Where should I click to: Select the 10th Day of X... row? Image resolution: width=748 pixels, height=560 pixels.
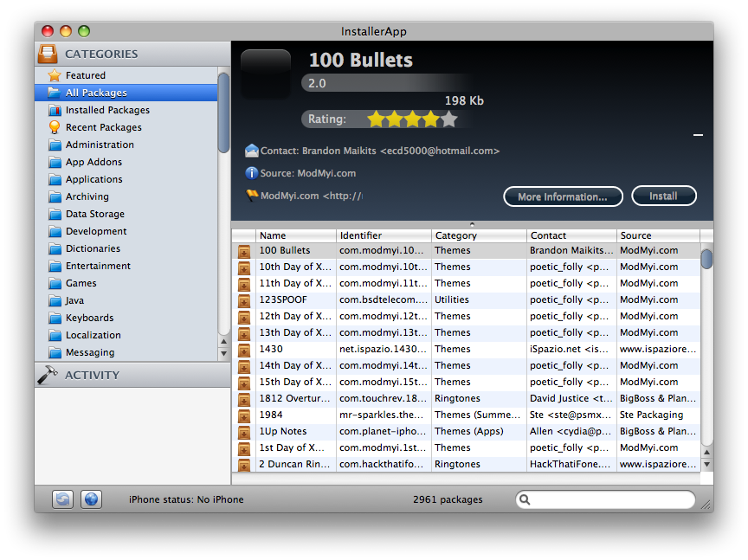tap(466, 267)
